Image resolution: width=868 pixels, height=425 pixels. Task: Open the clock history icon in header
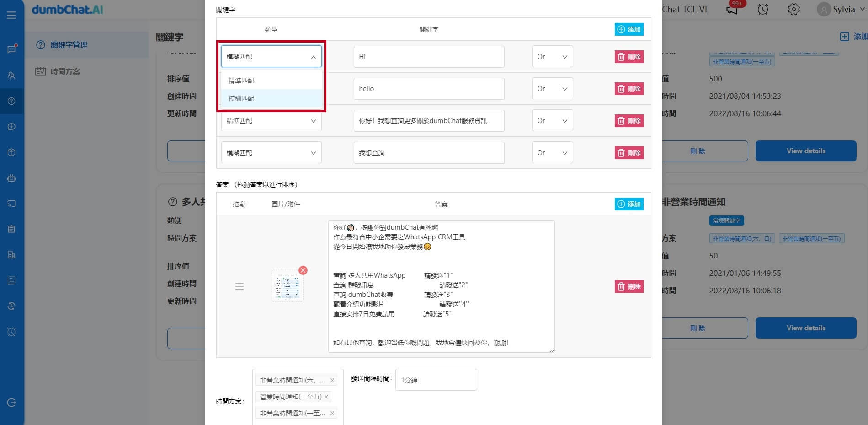click(x=762, y=9)
